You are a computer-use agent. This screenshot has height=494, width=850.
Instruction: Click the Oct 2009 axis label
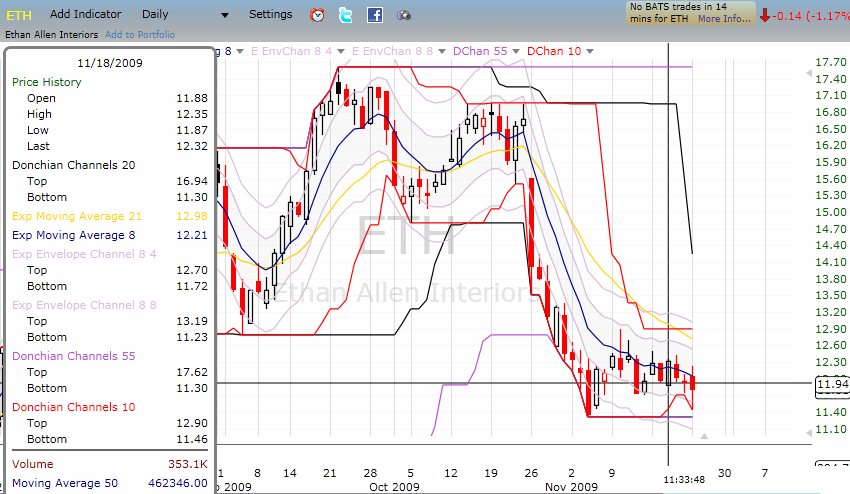[394, 487]
